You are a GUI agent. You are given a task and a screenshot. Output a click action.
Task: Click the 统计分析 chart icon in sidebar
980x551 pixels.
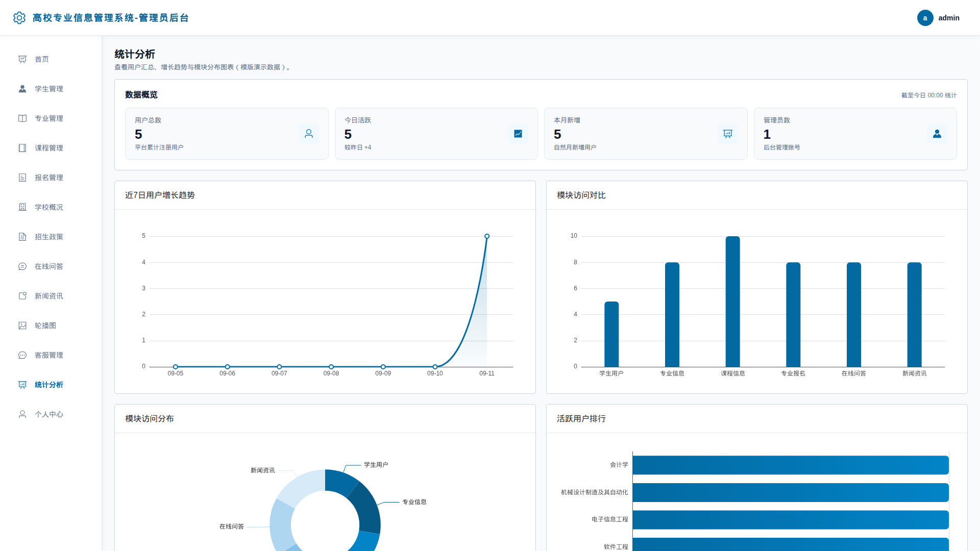click(x=22, y=385)
